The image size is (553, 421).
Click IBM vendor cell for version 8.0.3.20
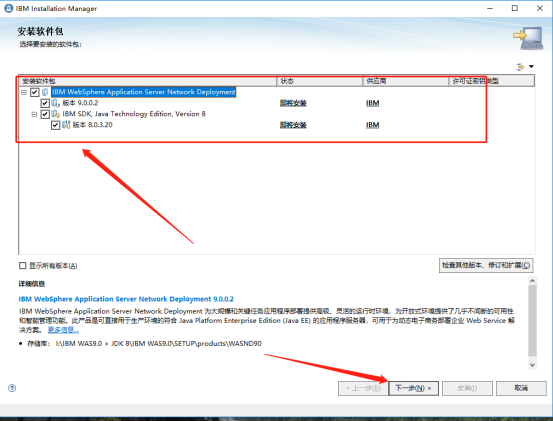372,125
